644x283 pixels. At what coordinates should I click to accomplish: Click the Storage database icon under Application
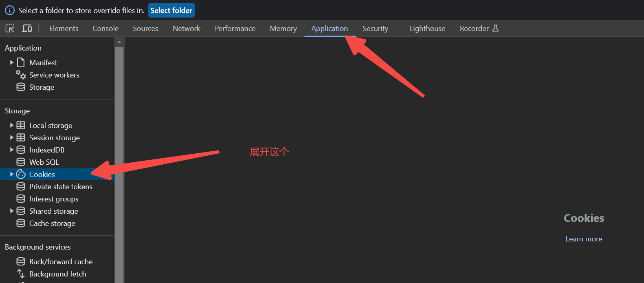coord(21,87)
